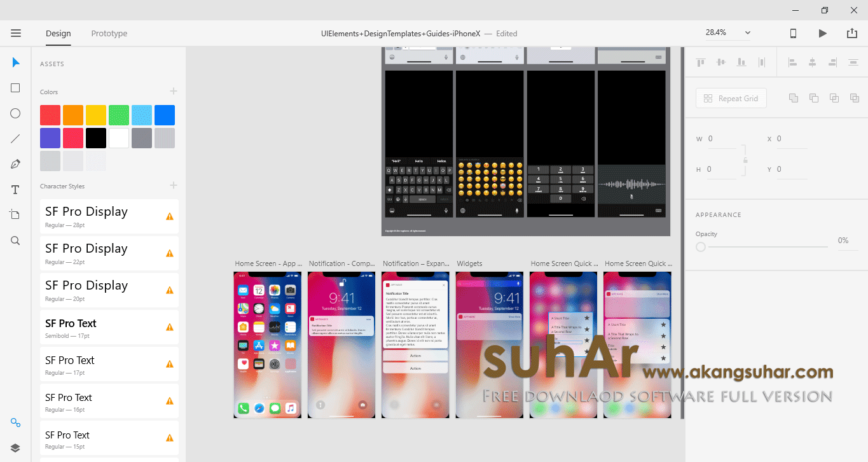This screenshot has height=462, width=868.
Task: Open the 28.4% zoom dropdown
Action: pos(727,33)
